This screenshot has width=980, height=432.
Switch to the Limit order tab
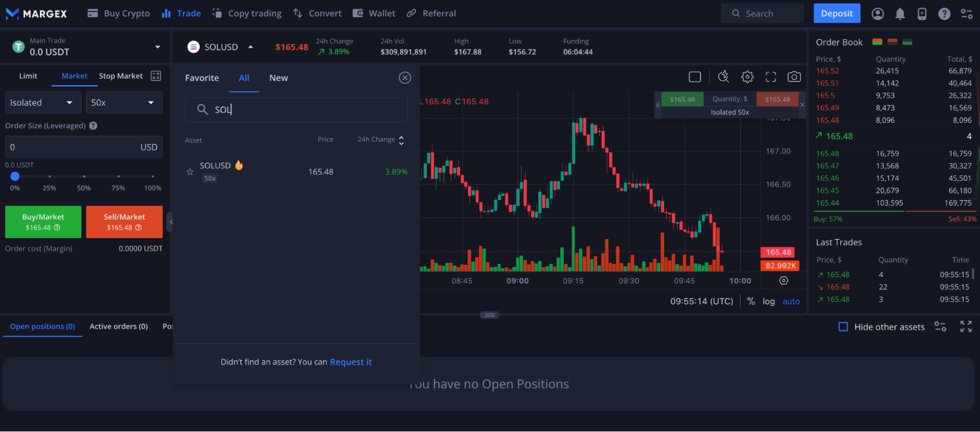click(x=28, y=76)
